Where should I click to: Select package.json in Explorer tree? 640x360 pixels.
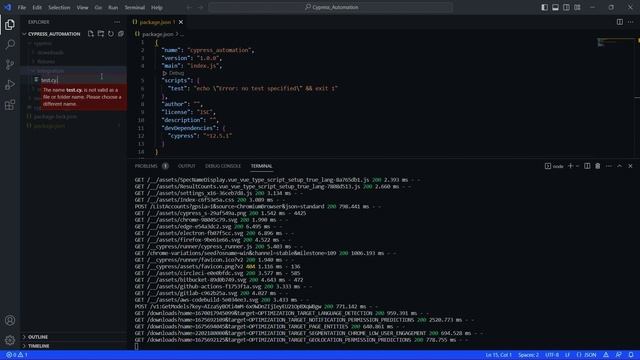(x=49, y=126)
